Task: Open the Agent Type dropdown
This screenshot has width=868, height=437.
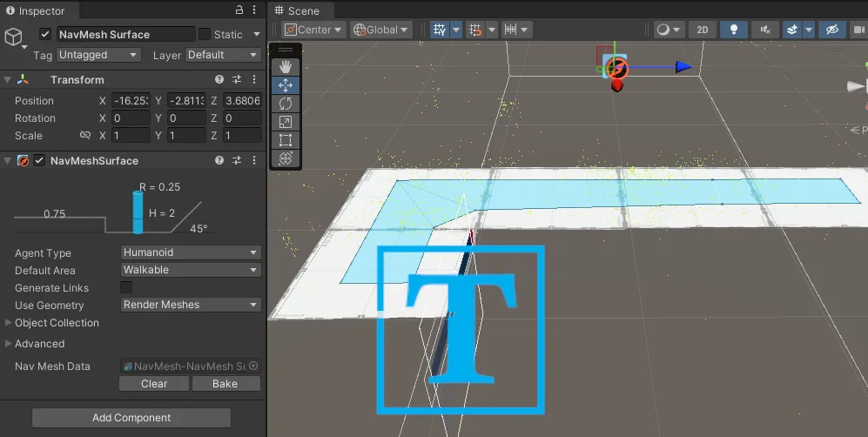Action: click(x=191, y=252)
